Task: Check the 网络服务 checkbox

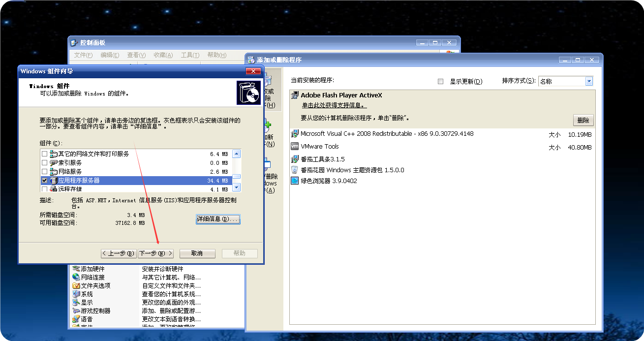Action: (45, 172)
